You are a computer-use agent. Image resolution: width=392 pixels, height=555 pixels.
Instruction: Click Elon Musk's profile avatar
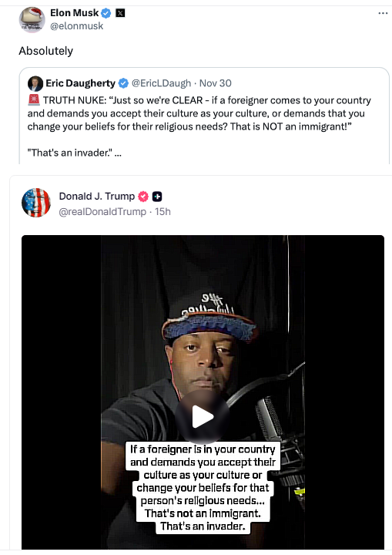pos(32,19)
